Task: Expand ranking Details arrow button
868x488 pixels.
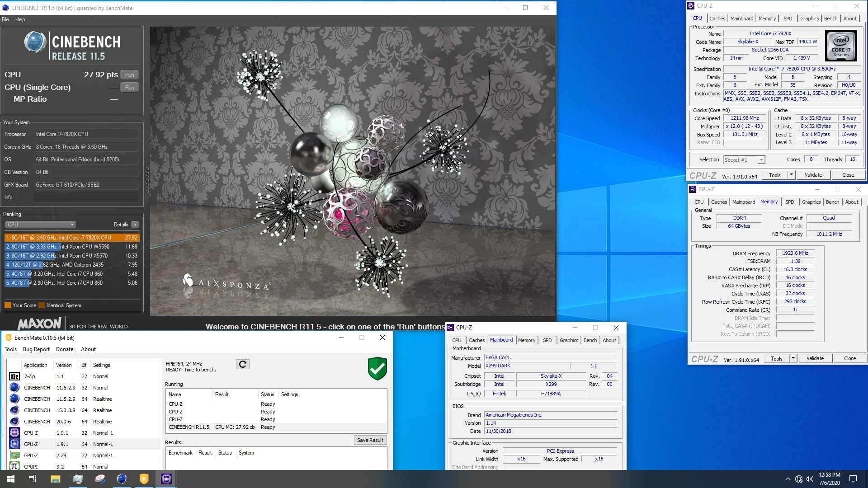Action: point(135,225)
